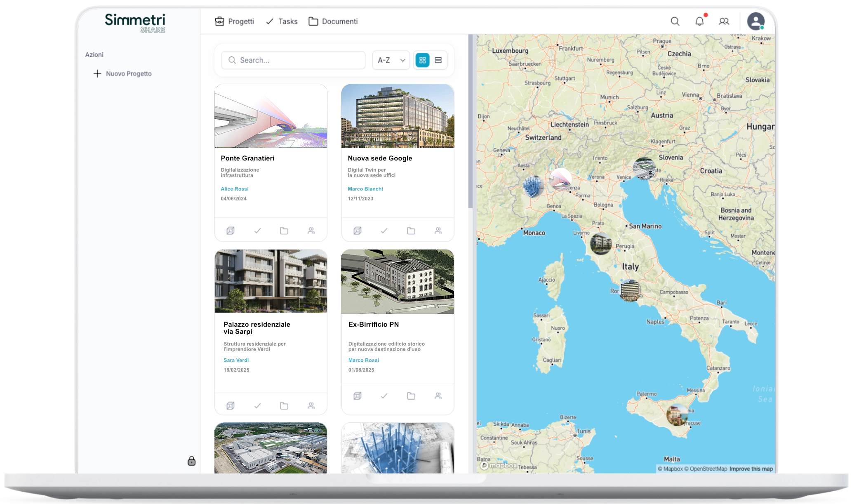Open notifications bell icon

click(x=700, y=21)
